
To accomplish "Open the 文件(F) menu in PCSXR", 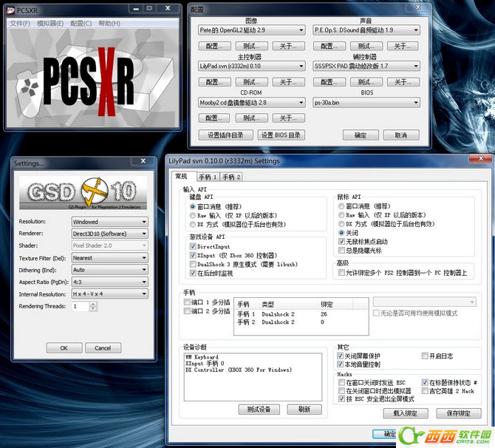I will (20, 24).
